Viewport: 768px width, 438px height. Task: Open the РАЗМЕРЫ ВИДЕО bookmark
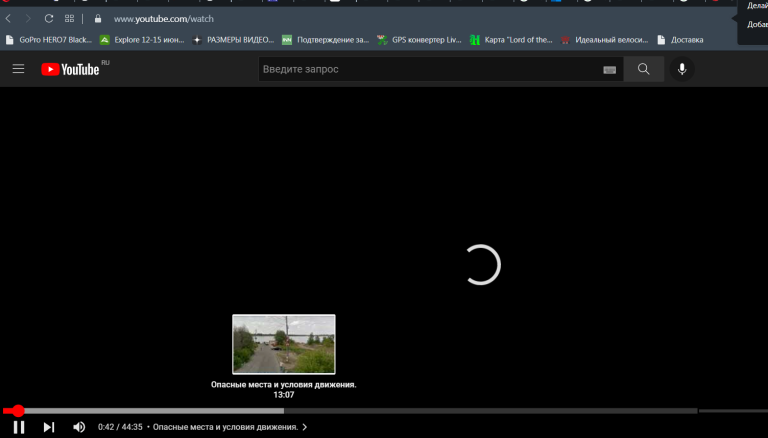click(234, 40)
